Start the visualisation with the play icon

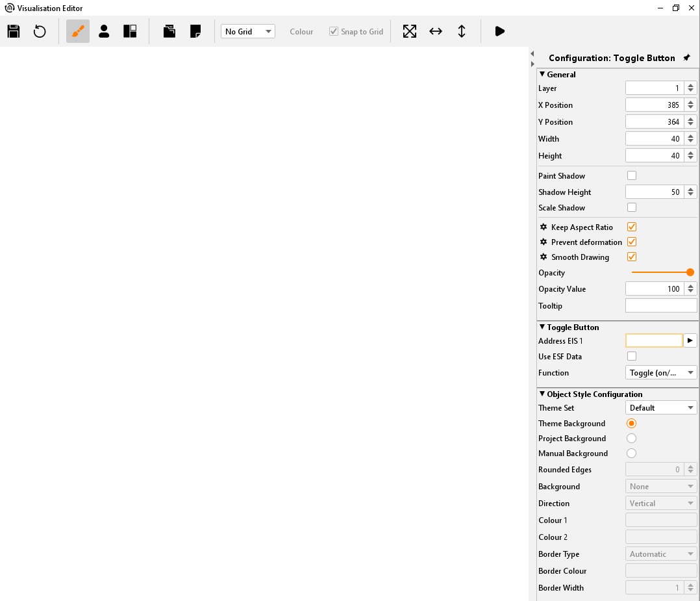click(x=499, y=31)
